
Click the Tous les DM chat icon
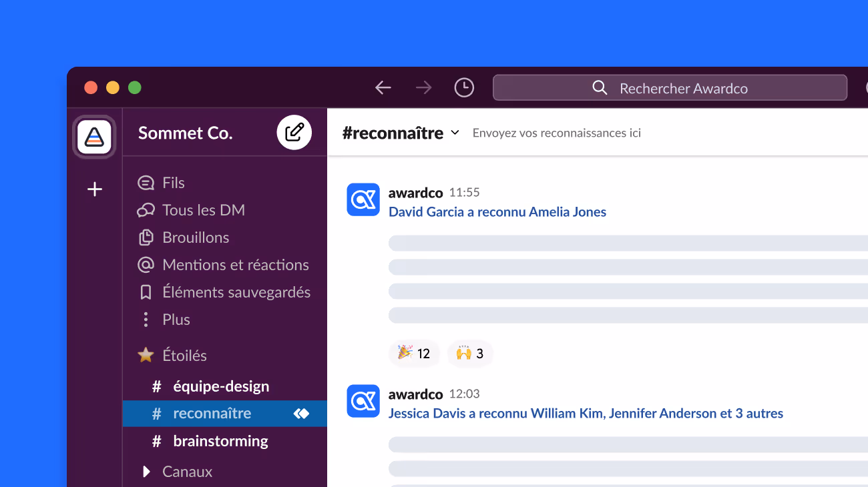146,210
